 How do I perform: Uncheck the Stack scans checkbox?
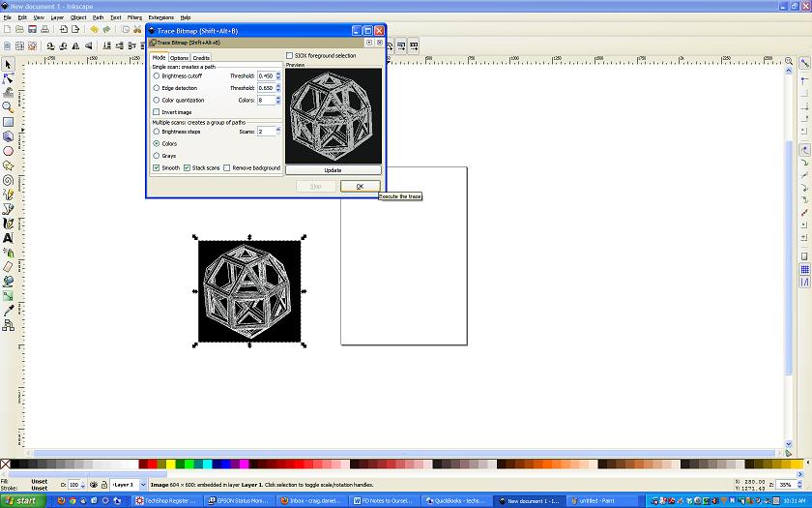coord(187,168)
